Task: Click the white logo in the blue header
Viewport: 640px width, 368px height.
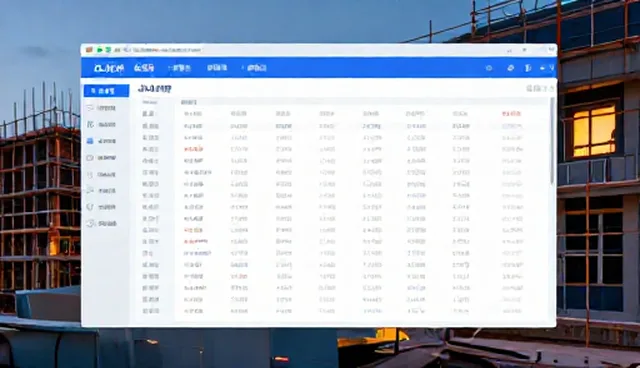Action: [109, 68]
